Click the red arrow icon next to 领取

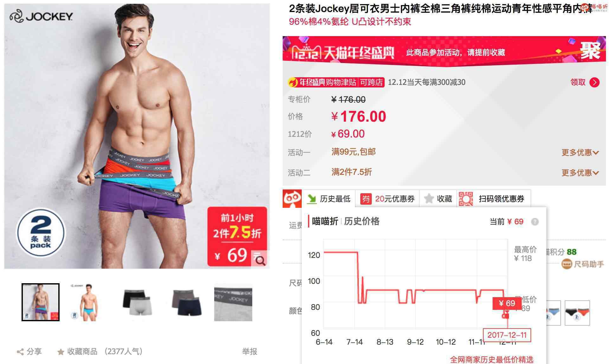(594, 82)
